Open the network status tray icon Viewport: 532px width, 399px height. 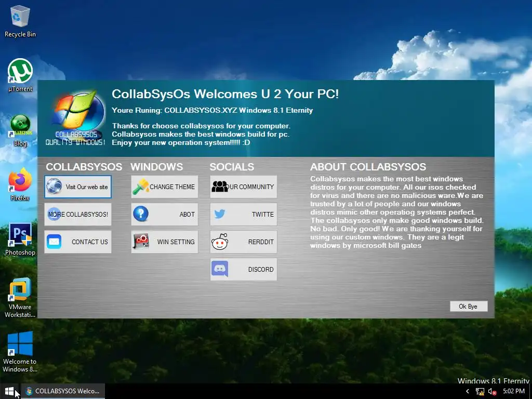tap(480, 392)
